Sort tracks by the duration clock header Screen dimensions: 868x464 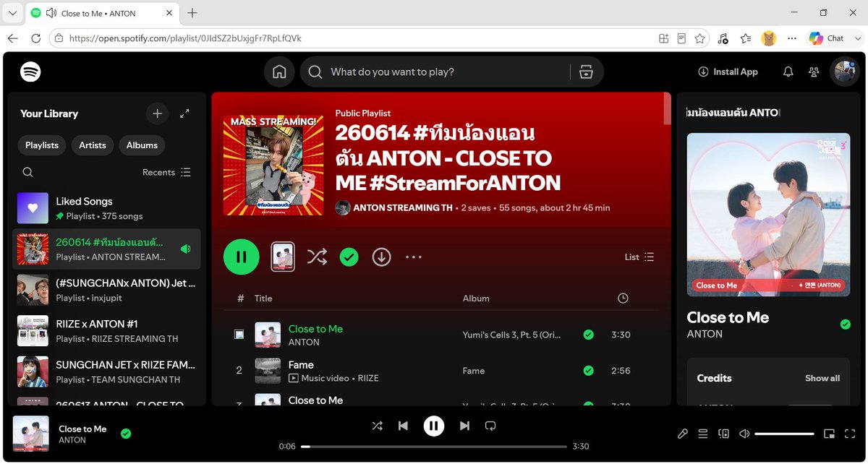pos(623,298)
